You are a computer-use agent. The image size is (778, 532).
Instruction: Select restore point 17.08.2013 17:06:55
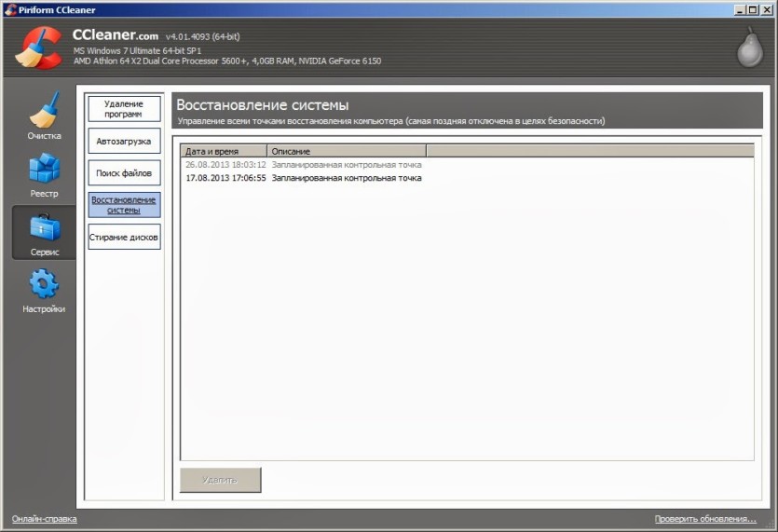coord(225,178)
